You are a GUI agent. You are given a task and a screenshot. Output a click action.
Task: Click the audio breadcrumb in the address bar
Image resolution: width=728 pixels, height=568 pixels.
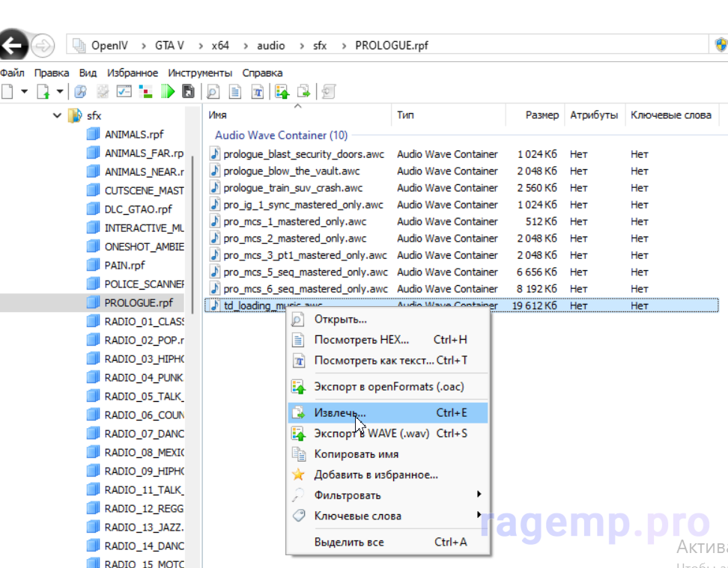(x=270, y=46)
